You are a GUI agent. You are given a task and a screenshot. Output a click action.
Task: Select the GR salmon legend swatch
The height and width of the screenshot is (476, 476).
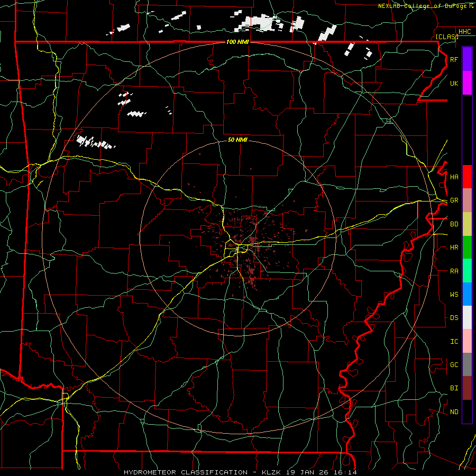click(x=467, y=200)
